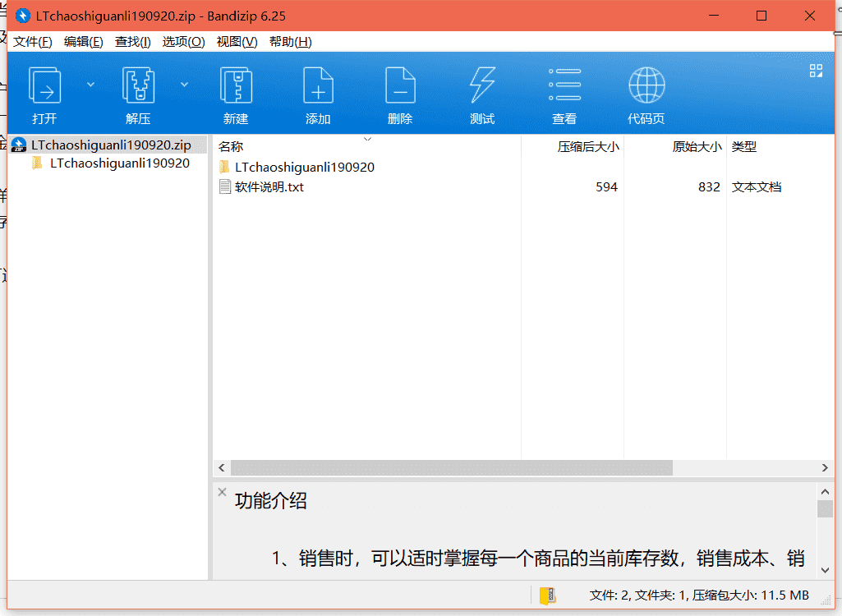Select LTchaoshiguanli190920.zip root in tree
The height and width of the screenshot is (616, 842).
[x=111, y=145]
